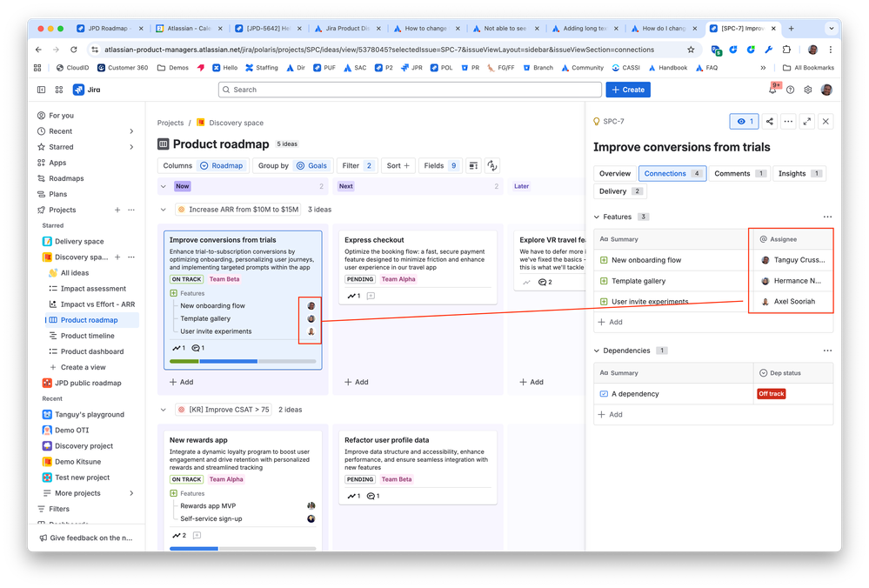Click the Jira logo
This screenshot has height=588, width=869.
[x=87, y=90]
